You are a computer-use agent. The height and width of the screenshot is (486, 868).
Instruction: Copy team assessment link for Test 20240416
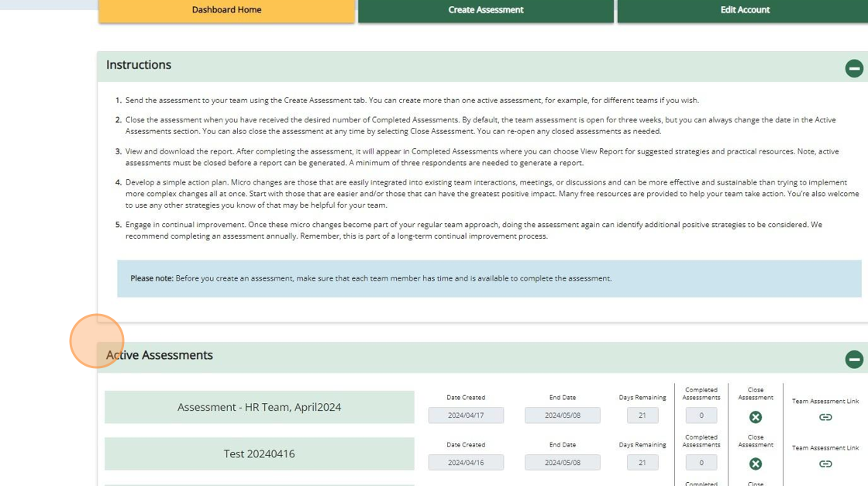pos(825,464)
